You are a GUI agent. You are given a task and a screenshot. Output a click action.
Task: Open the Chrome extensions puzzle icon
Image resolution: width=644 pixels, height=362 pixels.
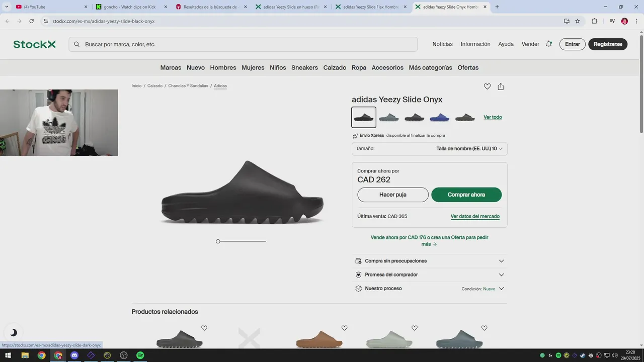point(594,21)
